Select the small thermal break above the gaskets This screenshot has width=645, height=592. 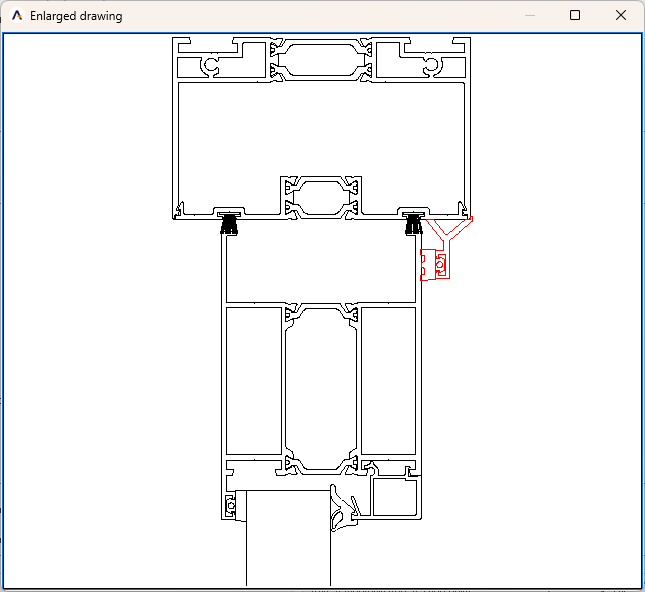(321, 196)
